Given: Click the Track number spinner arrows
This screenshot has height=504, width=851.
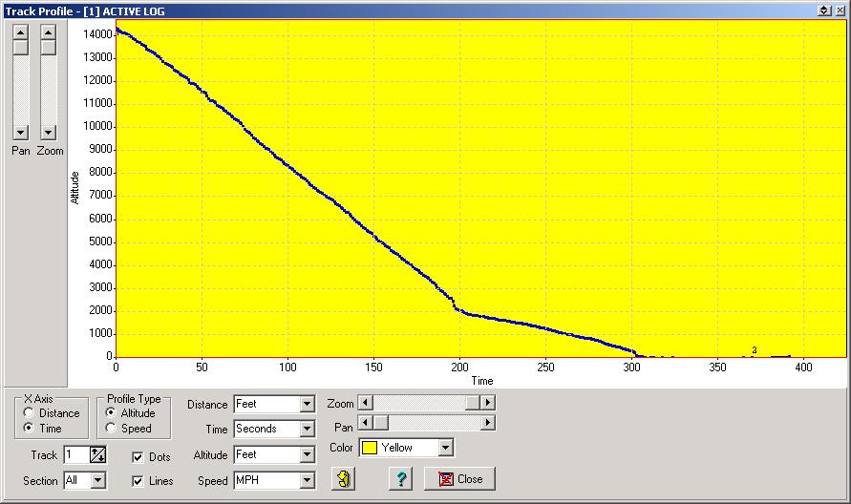Looking at the screenshot, I should [97, 455].
